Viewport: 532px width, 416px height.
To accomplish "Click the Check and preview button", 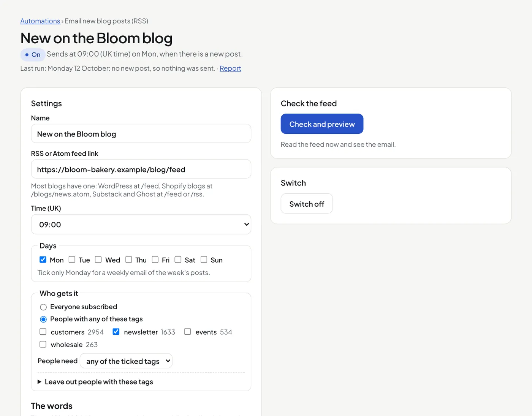I will (x=322, y=124).
